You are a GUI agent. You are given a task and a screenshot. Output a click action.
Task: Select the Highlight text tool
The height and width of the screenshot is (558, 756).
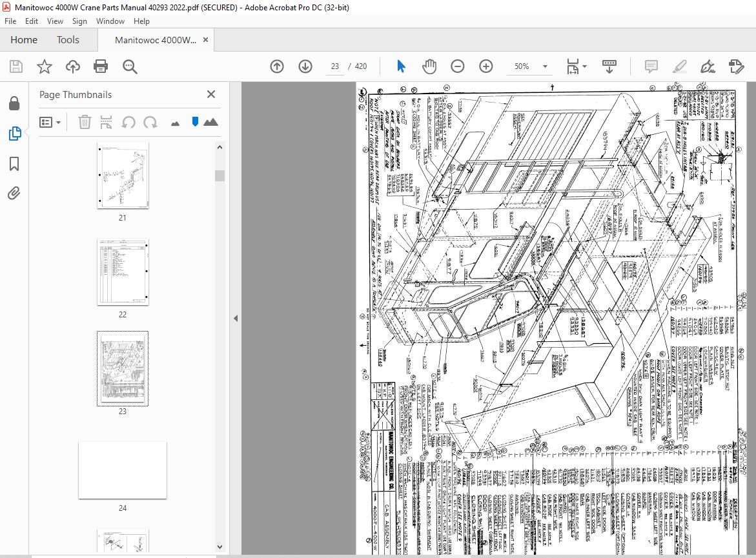[679, 66]
